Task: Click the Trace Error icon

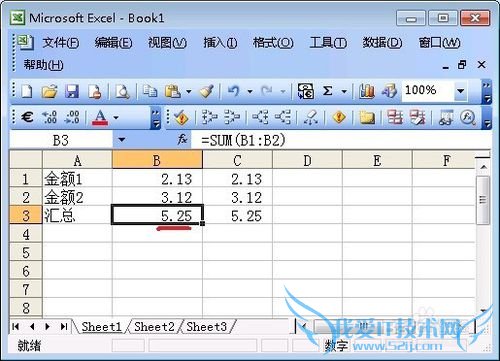Action: point(339,117)
